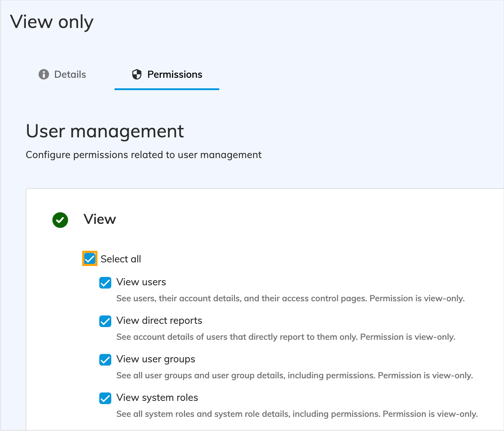Uncheck the Select all checkbox
Screen dimensions: 504x431
[x=89, y=258]
